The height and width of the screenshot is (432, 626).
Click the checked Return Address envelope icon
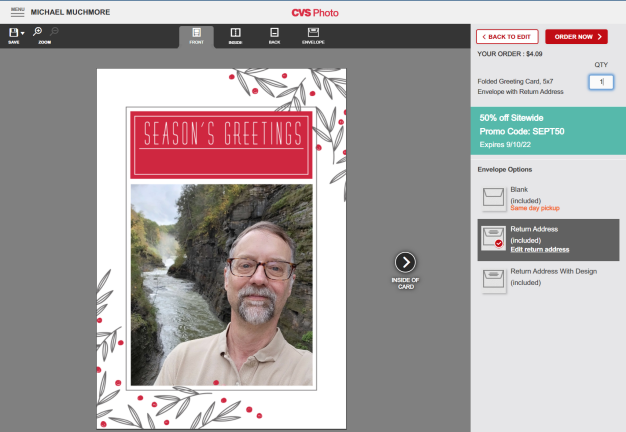(x=493, y=238)
